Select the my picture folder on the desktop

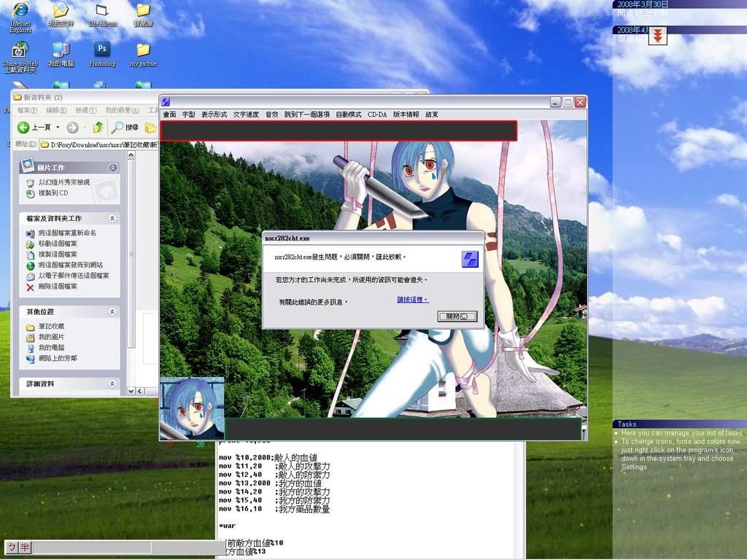(x=143, y=54)
